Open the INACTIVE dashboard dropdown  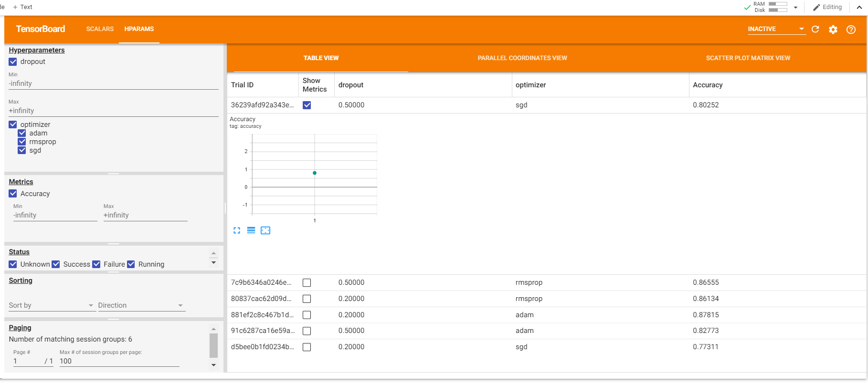point(776,29)
